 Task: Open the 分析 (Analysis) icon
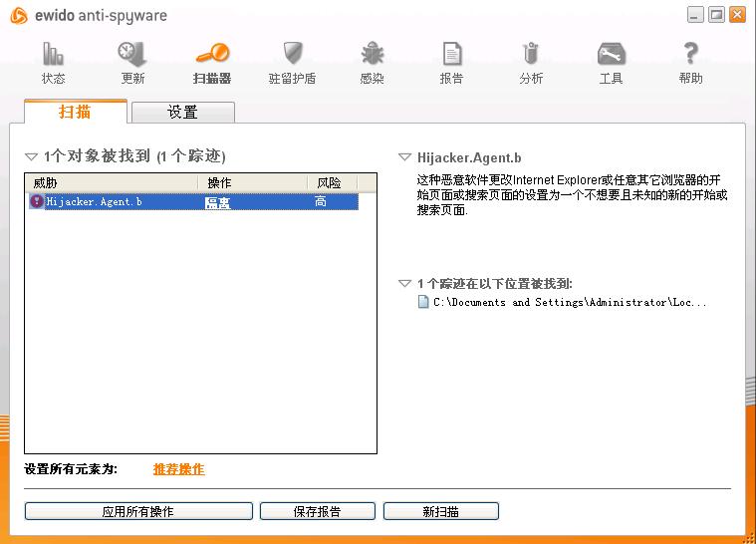click(531, 54)
